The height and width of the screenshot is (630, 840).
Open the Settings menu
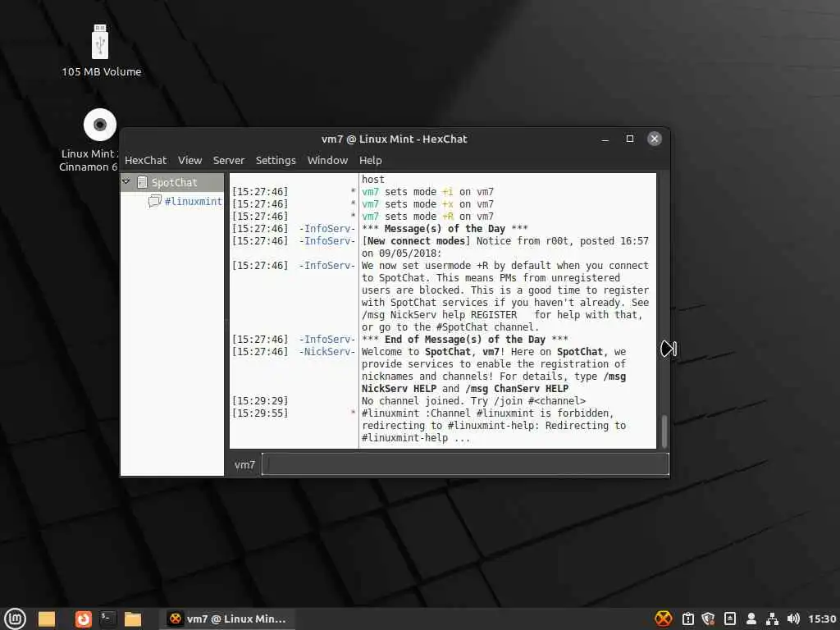point(276,160)
